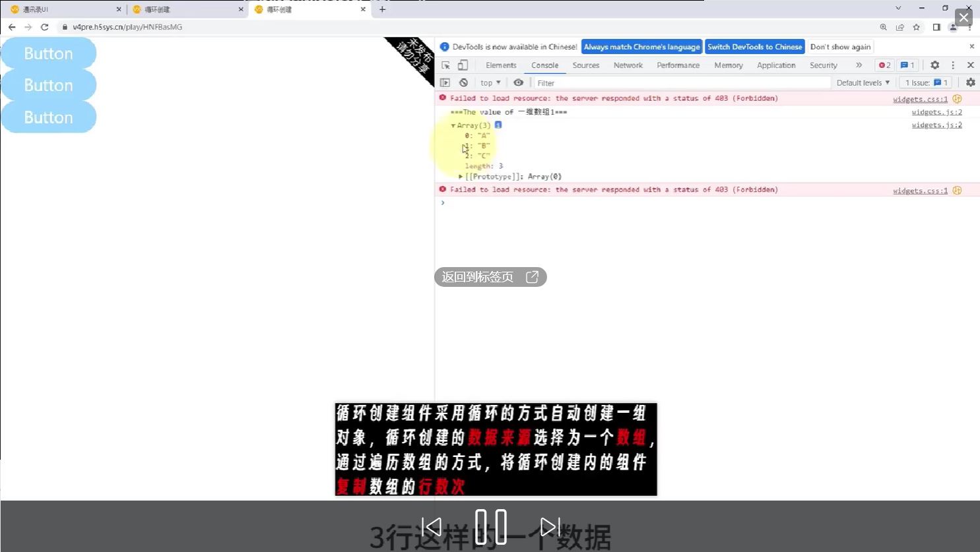980x552 pixels.
Task: Open widgets.js:2 link beside The value of
Action: pyautogui.click(x=936, y=112)
